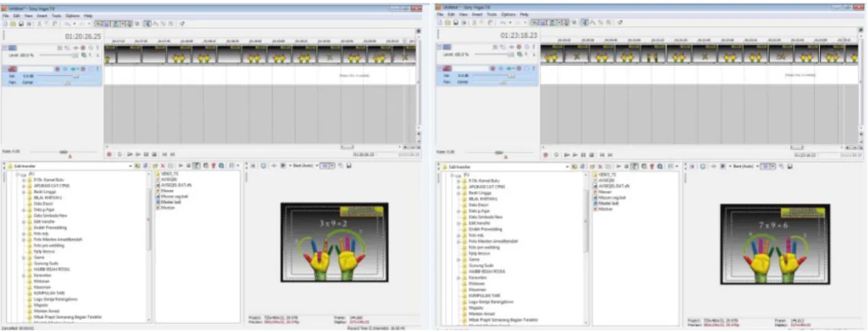Toggle Loop Playback in left window transport
868x332 pixels.
coord(120,154)
